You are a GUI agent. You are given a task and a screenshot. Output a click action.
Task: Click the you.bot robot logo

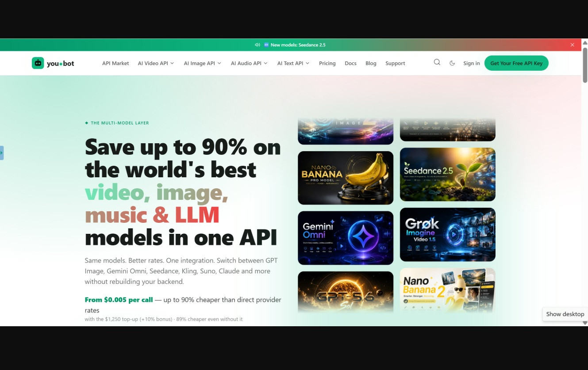click(x=38, y=63)
